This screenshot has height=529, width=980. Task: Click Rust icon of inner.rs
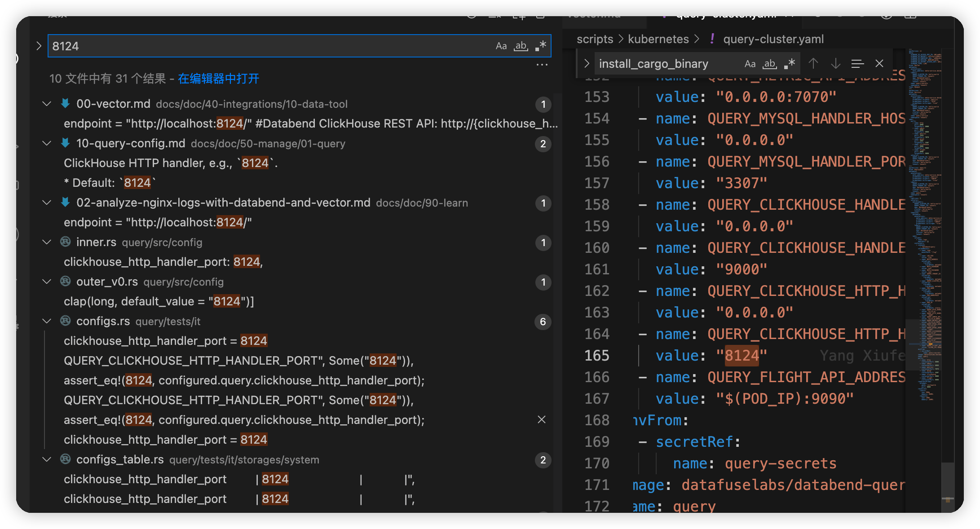coord(66,242)
